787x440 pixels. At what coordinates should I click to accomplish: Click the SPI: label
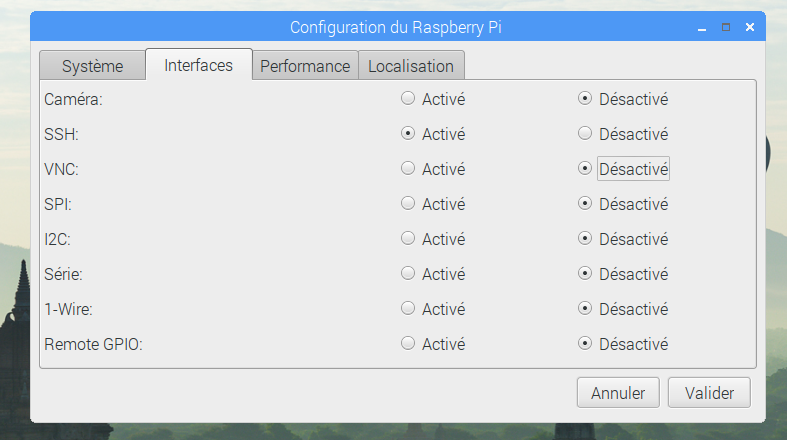(58, 204)
